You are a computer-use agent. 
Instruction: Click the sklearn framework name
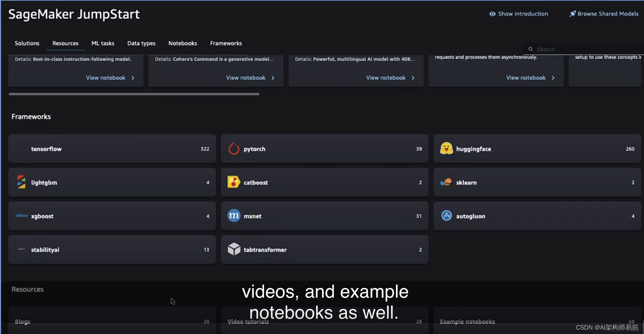tap(466, 183)
